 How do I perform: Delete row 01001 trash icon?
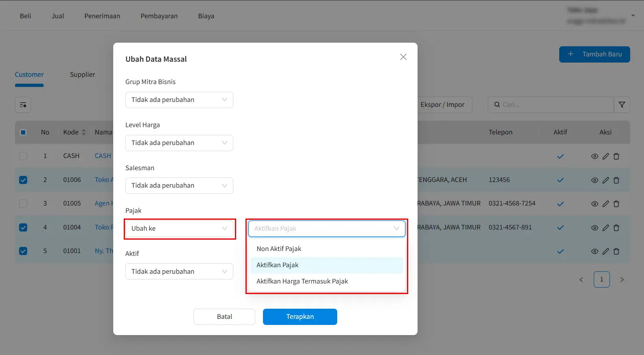tap(616, 251)
